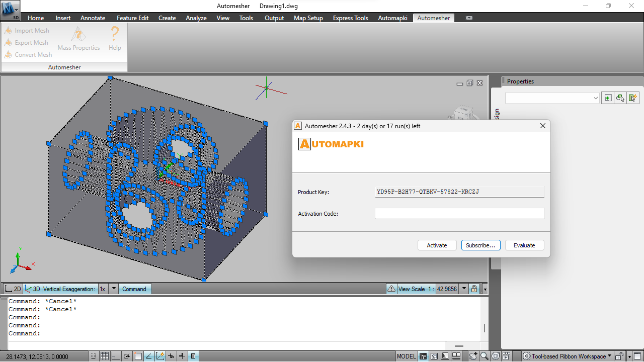Click the Select Objects icon in Properties
This screenshot has width=644, height=362.
pos(620,98)
